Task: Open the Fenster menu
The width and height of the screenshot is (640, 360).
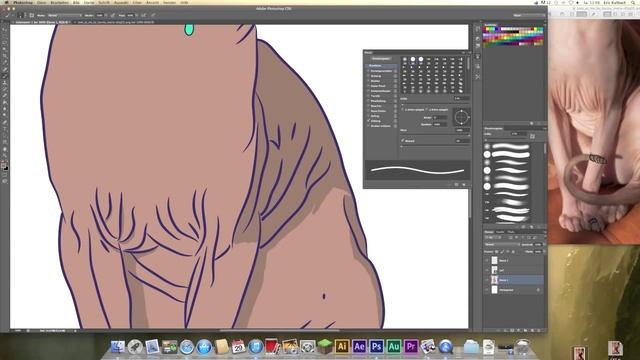Action: pyautogui.click(x=169, y=2)
